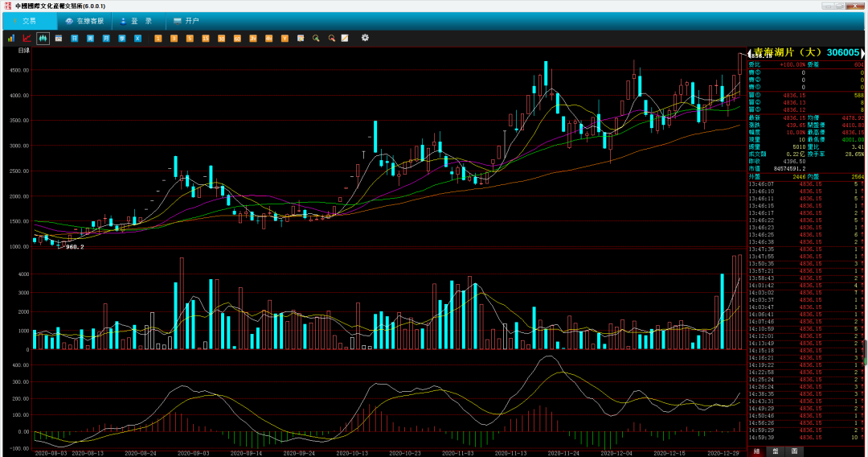This screenshot has height=457, width=868.
Task: Toggle the 15-minute period button
Action: (206, 39)
